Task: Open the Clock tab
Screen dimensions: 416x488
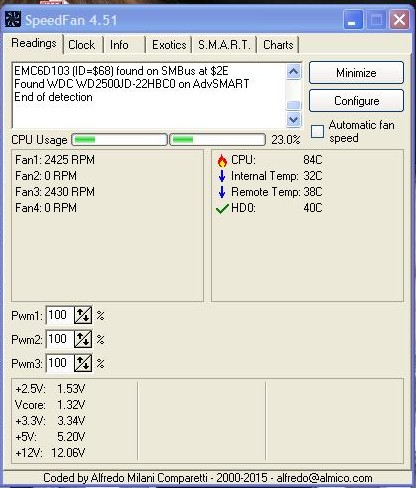Action: [82, 45]
